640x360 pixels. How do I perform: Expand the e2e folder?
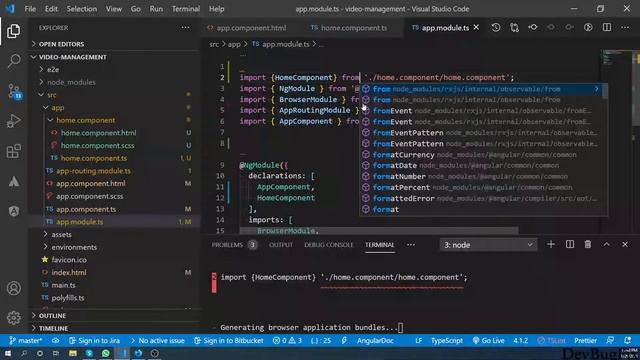(53, 70)
